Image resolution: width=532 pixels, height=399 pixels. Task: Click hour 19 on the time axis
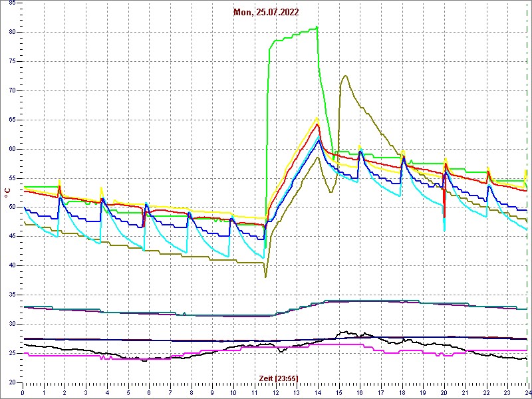[x=423, y=392]
